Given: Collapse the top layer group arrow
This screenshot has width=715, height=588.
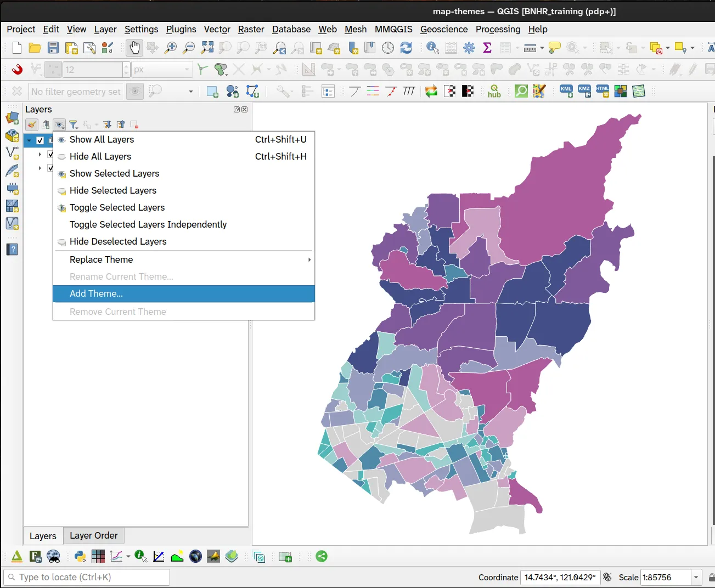Looking at the screenshot, I should pyautogui.click(x=29, y=140).
